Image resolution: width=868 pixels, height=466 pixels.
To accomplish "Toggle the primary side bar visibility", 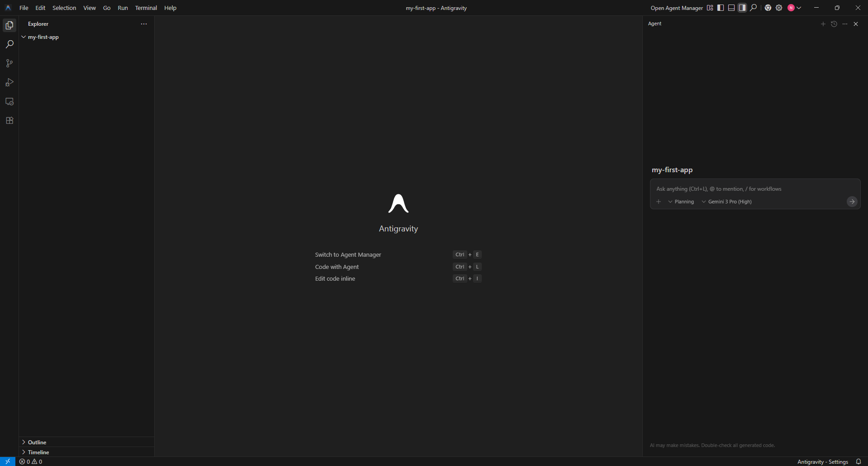I will [x=720, y=8].
